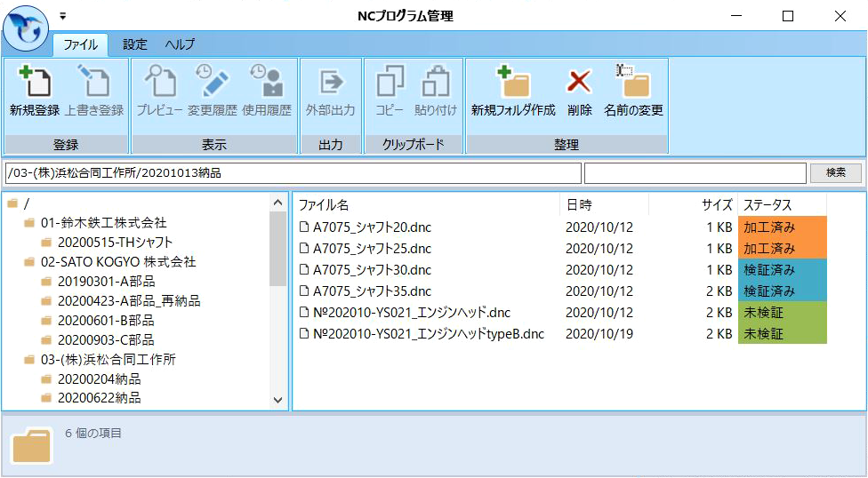Open the 設定 tab
The height and width of the screenshot is (478, 868).
tap(135, 44)
